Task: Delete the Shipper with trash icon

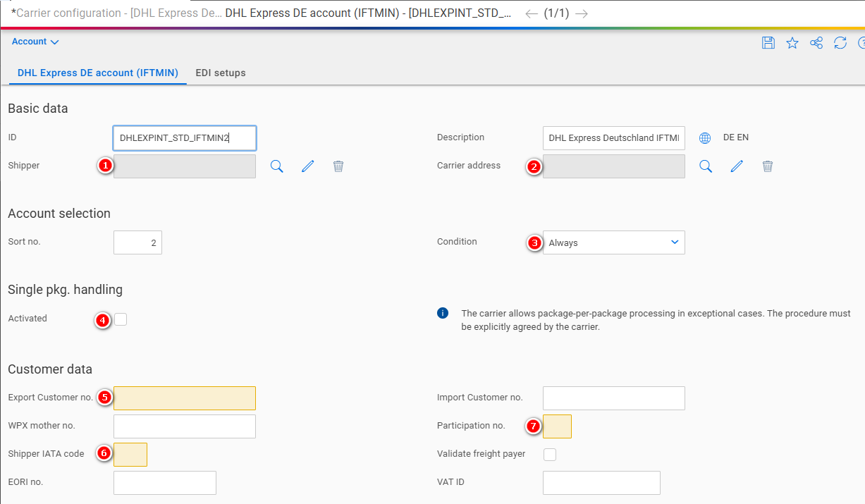Action: point(338,166)
